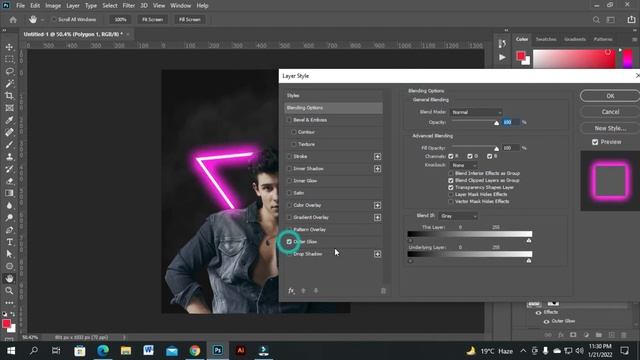This screenshot has height=360, width=640.
Task: Enable the Bevel & Emboss checkbox
Action: point(289,120)
